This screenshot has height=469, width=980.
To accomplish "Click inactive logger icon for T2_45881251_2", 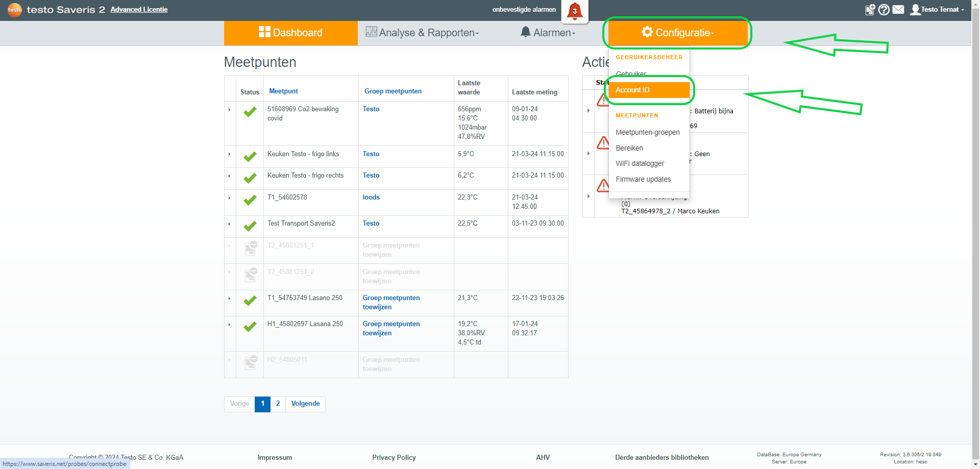I will pos(251,275).
